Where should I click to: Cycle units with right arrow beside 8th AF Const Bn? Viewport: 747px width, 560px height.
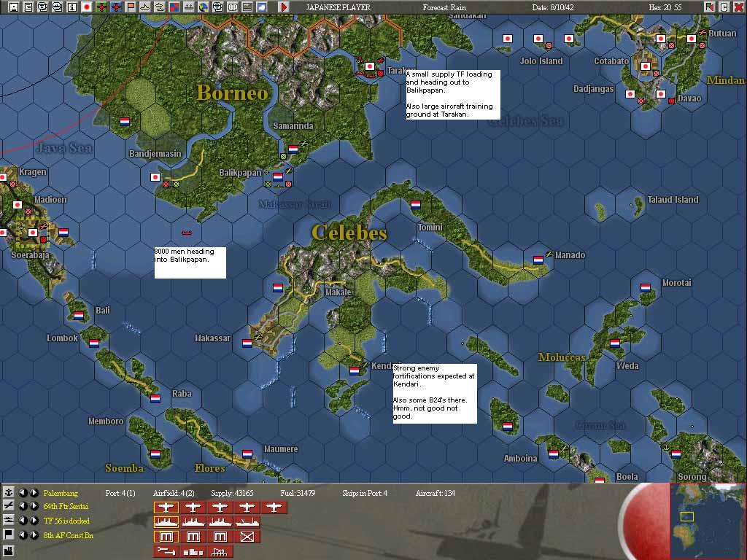[34, 534]
